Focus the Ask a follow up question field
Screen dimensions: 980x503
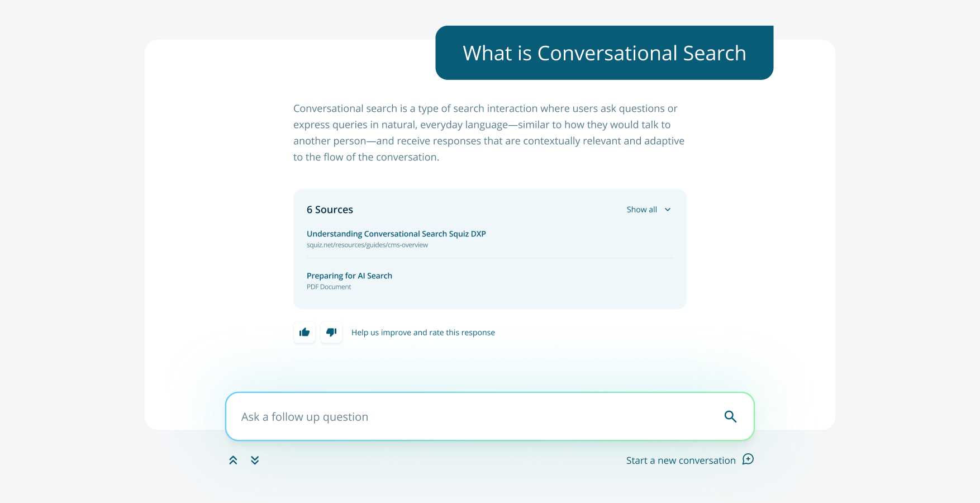(x=490, y=416)
